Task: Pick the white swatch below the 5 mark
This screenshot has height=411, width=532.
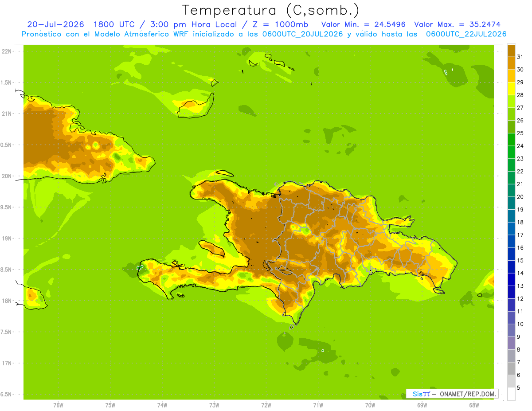Action: pyautogui.click(x=511, y=394)
